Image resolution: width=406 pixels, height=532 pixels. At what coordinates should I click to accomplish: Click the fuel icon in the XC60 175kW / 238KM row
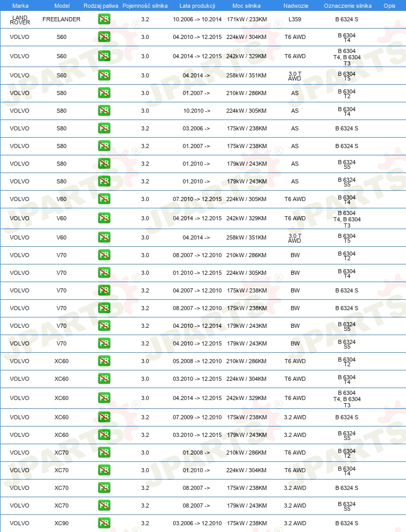104,417
